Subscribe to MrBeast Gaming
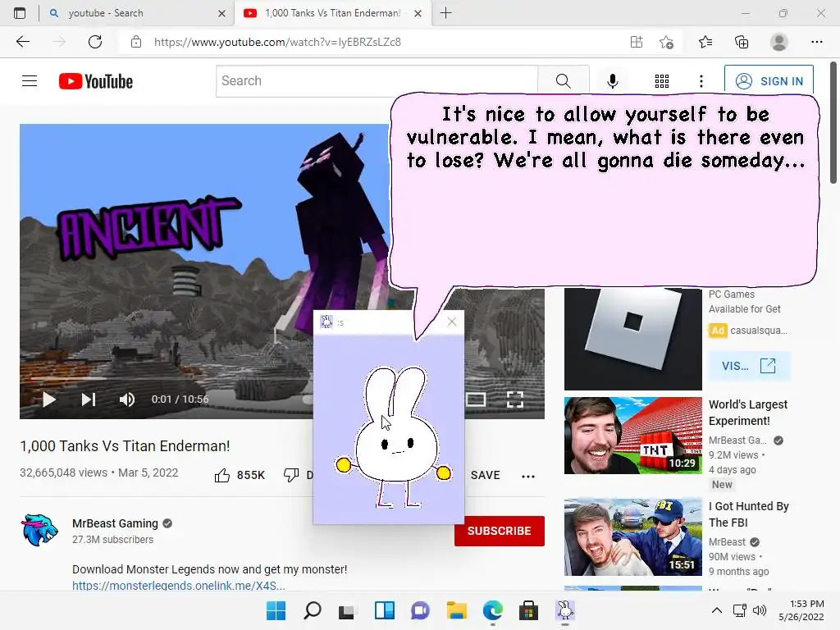 (500, 531)
